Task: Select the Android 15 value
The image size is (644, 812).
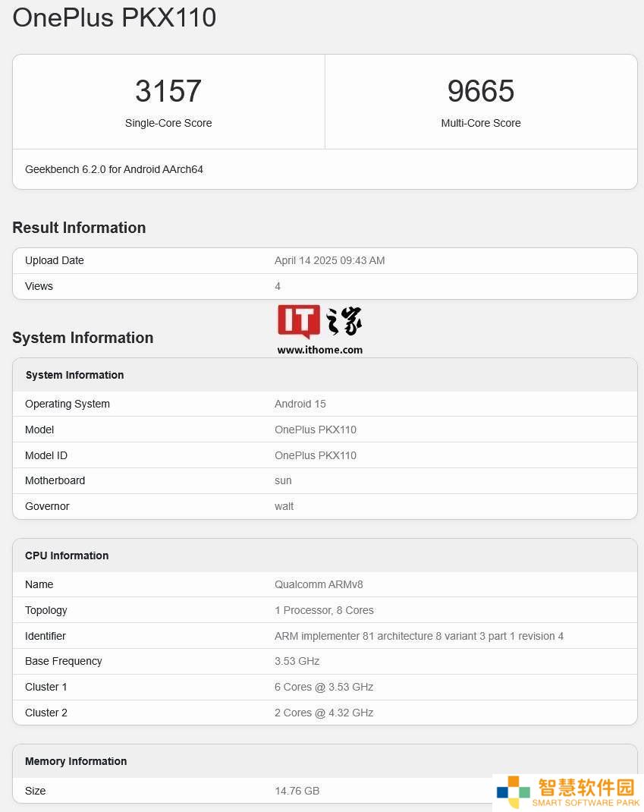Action: point(300,404)
